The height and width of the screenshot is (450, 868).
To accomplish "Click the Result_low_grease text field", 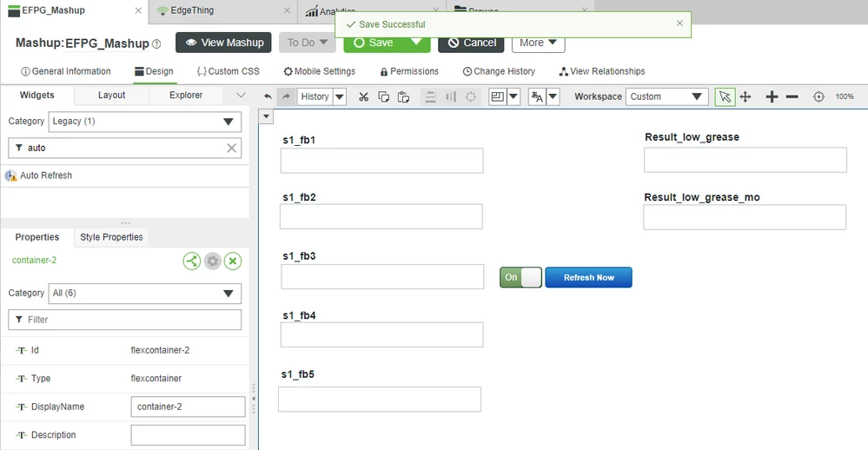I will (x=745, y=160).
